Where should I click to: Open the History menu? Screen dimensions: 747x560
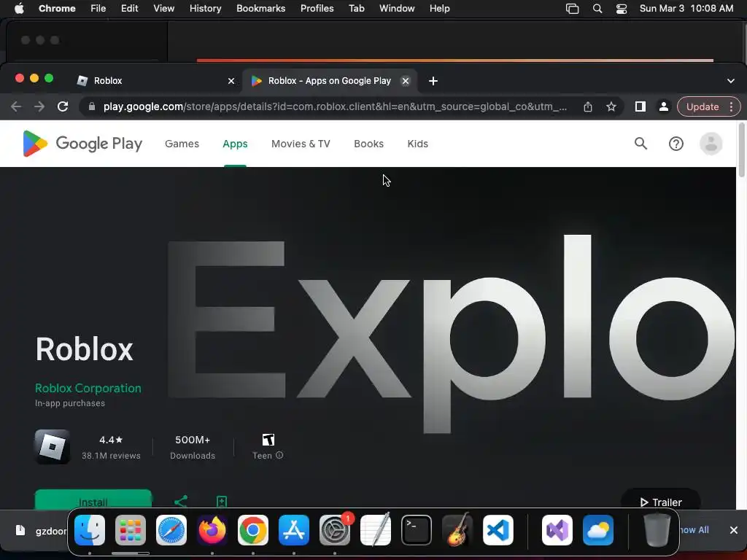[205, 9]
